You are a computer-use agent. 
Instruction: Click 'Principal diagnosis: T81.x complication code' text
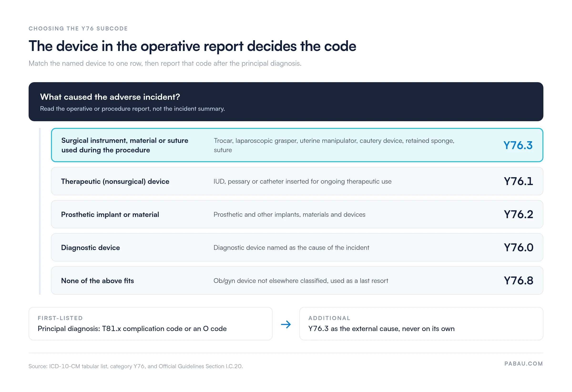click(x=132, y=329)
